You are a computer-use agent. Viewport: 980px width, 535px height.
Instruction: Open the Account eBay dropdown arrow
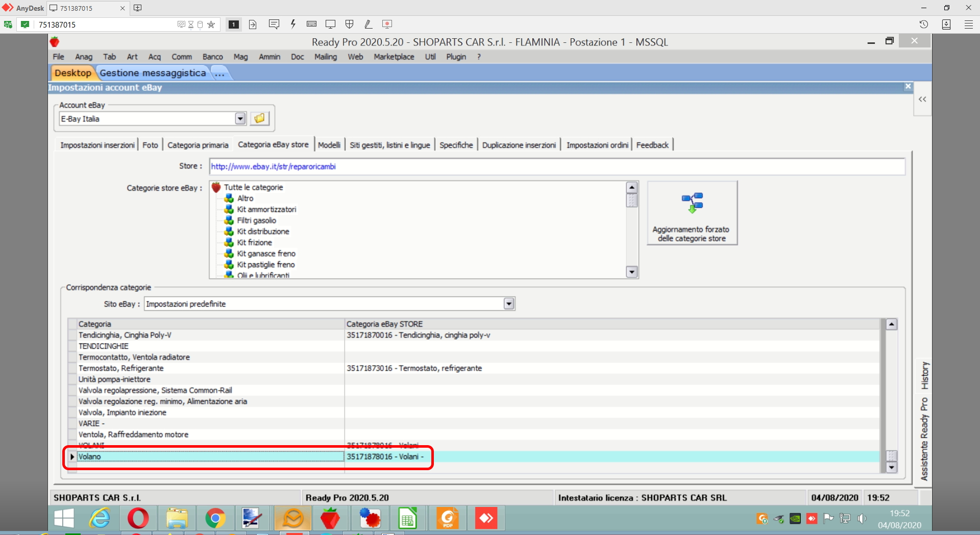240,118
